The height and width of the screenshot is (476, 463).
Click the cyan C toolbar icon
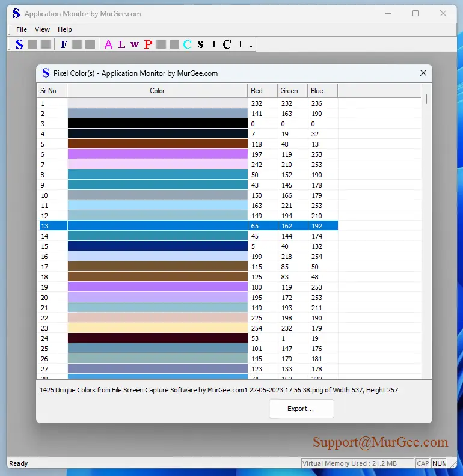tap(188, 44)
